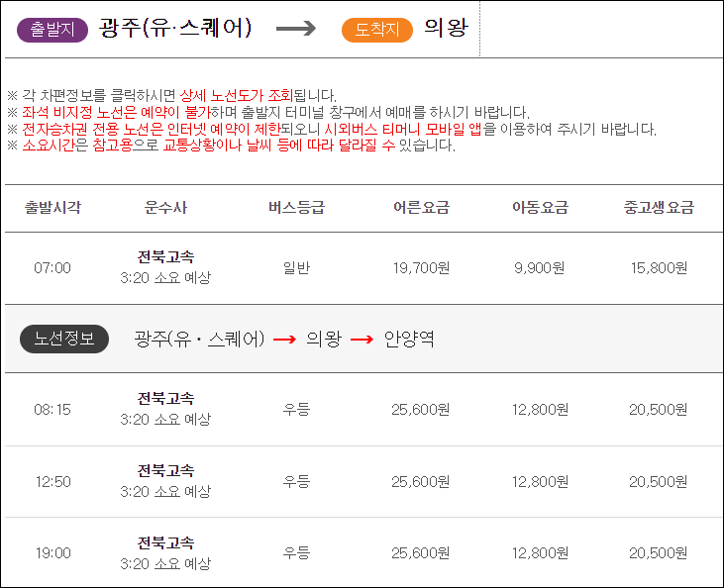Click 중고생요금 column header
The image size is (724, 588).
(659, 207)
